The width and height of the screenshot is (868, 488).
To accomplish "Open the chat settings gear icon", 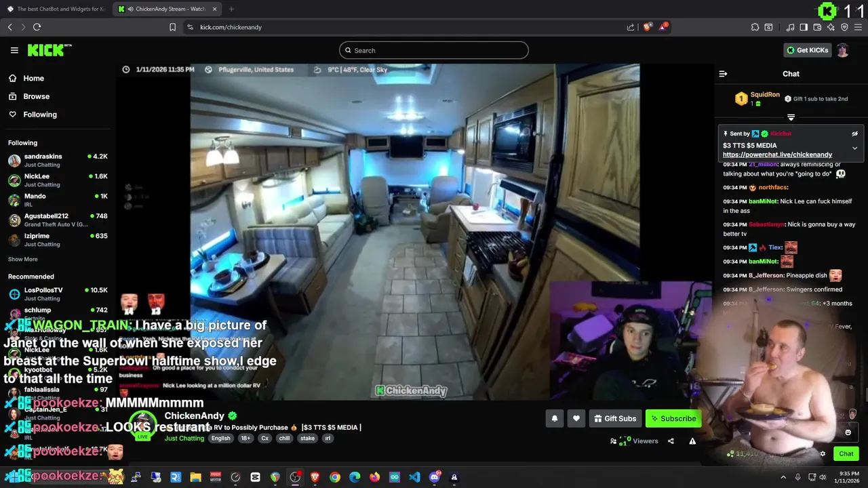I will tap(823, 454).
